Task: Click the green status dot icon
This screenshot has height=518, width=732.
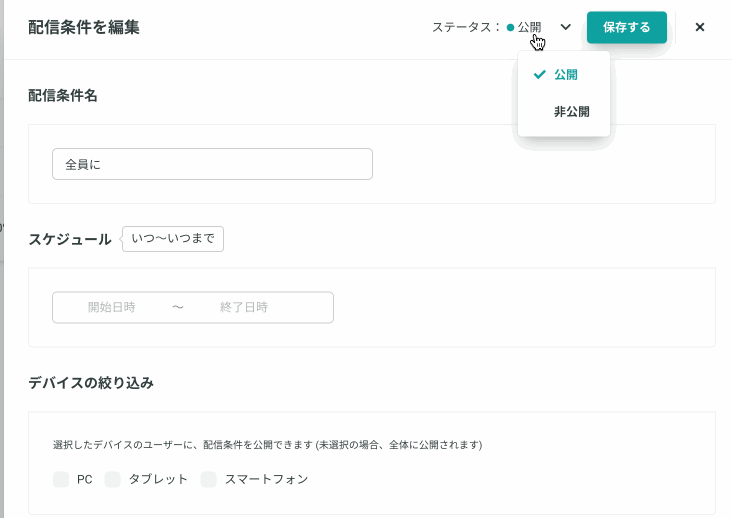Action: (x=510, y=28)
